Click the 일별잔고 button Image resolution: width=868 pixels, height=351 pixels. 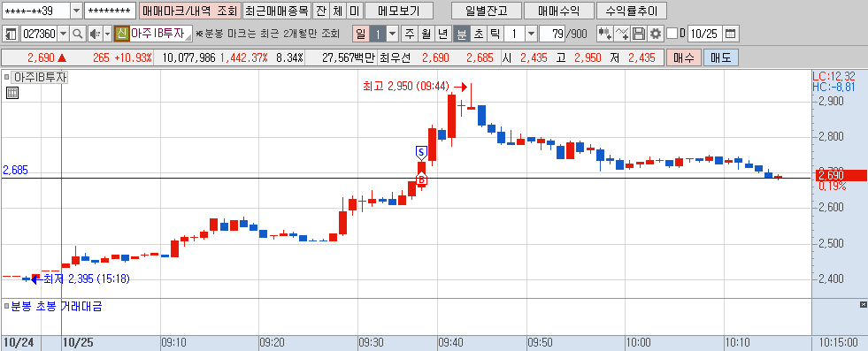coord(486,11)
